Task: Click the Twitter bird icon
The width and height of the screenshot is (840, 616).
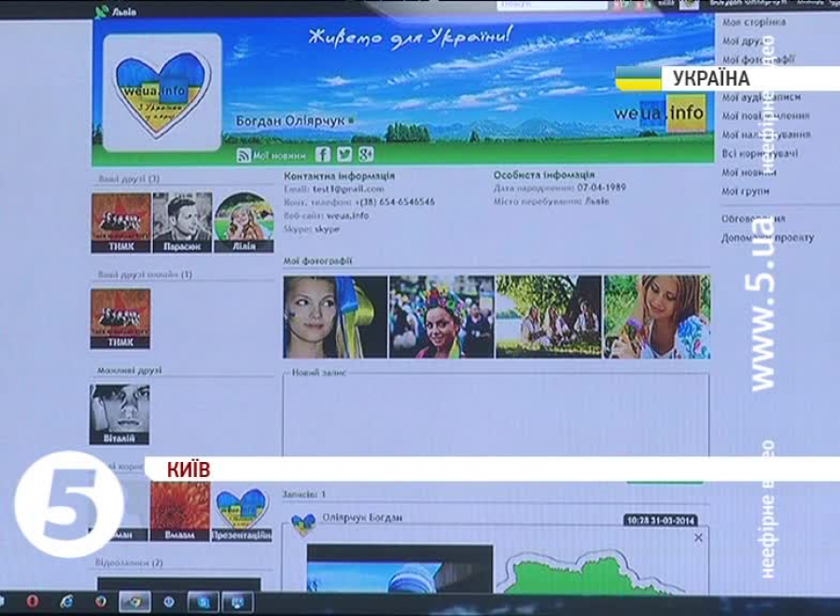Action: coord(344,155)
